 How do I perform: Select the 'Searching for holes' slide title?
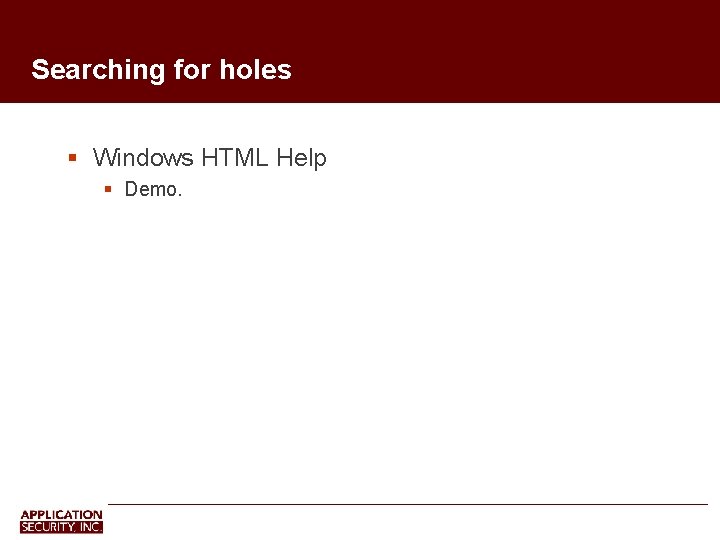click(x=161, y=70)
